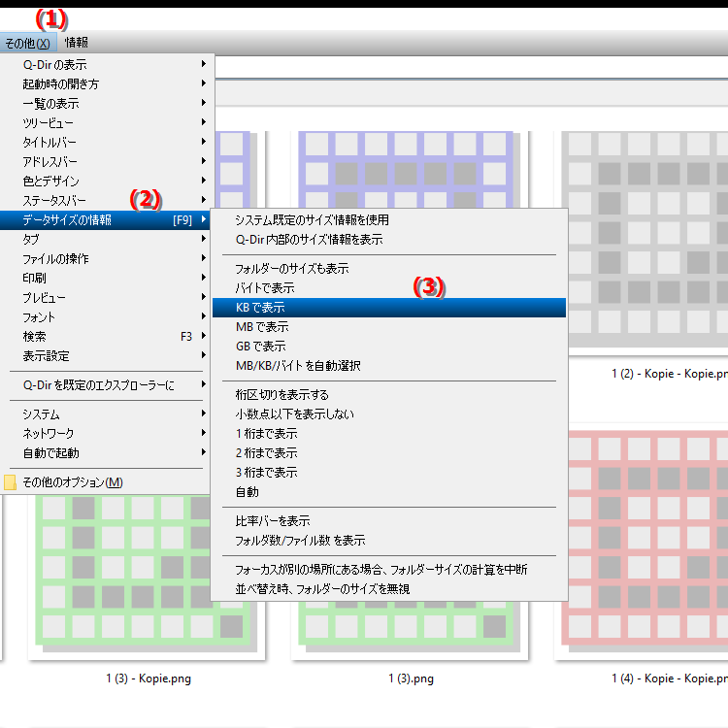Image resolution: width=728 pixels, height=728 pixels.
Task: Expand the 色とデザイン submenu
Action: pyautogui.click(x=106, y=182)
